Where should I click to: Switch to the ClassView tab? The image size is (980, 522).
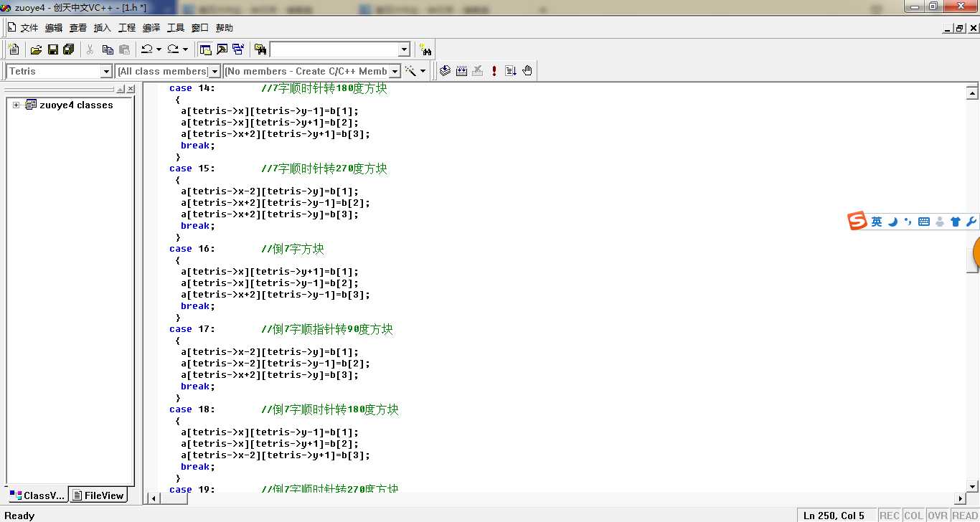[x=37, y=495]
